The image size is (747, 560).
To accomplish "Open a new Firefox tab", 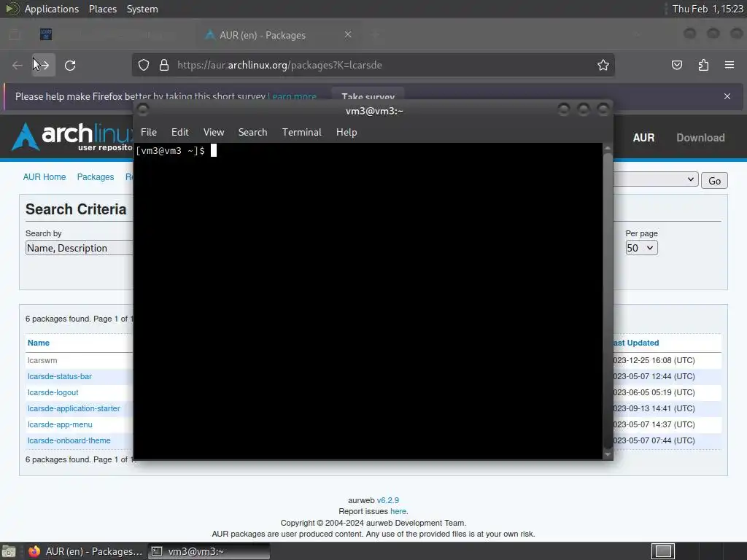I will 376,35.
